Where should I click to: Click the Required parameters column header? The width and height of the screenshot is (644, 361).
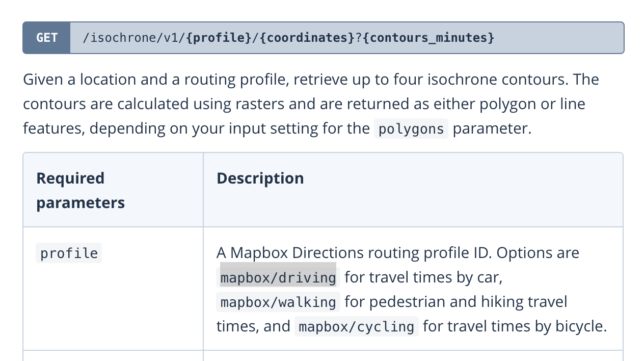pyautogui.click(x=81, y=190)
